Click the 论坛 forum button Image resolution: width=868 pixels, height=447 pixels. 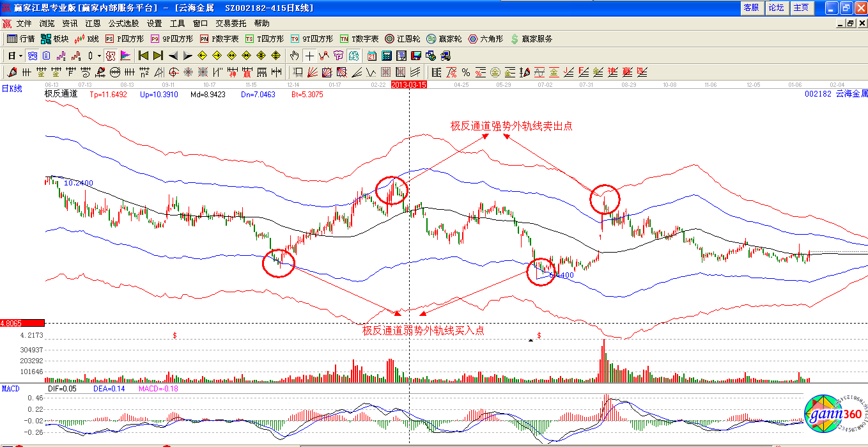click(776, 8)
